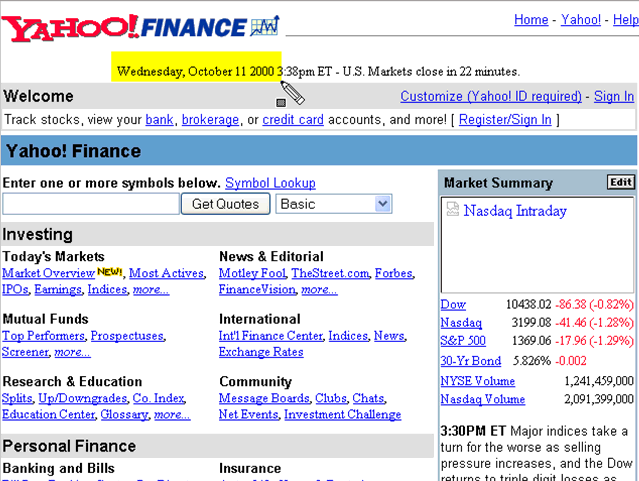Click the symbol entry text field
The image size is (639, 481).
tap(90, 204)
